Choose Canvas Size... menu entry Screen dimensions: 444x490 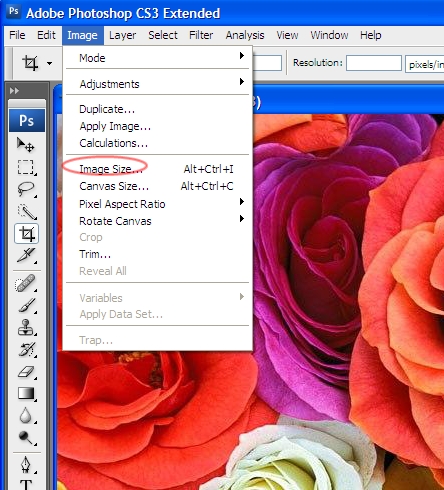tap(157, 186)
